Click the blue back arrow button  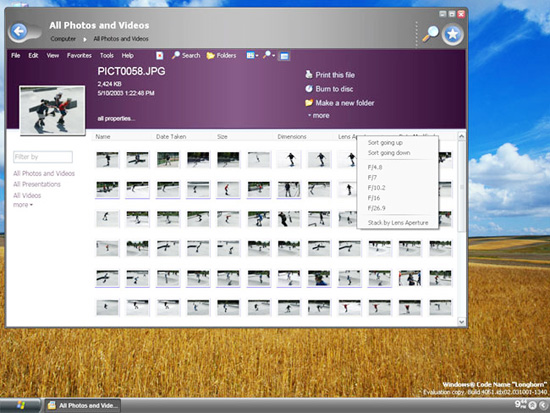click(19, 32)
